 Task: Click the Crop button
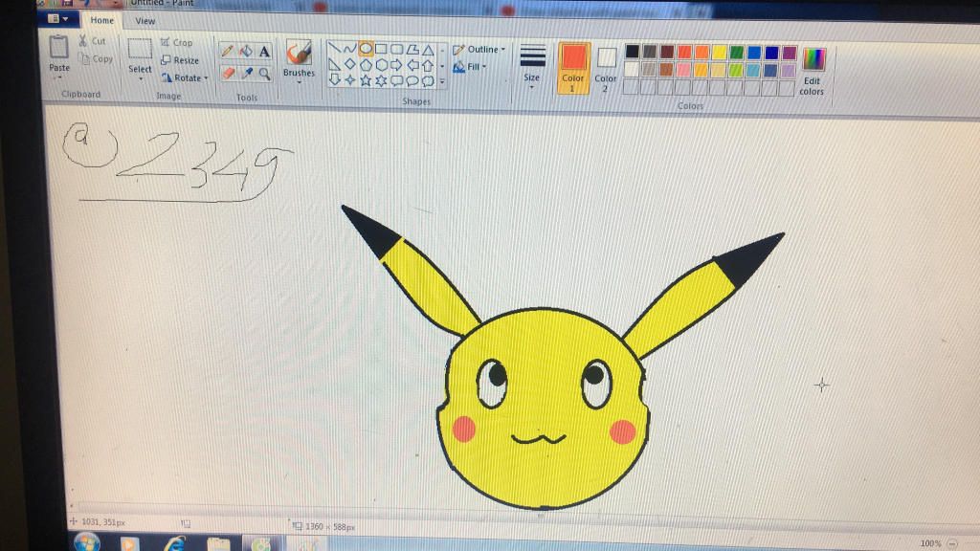(x=176, y=42)
